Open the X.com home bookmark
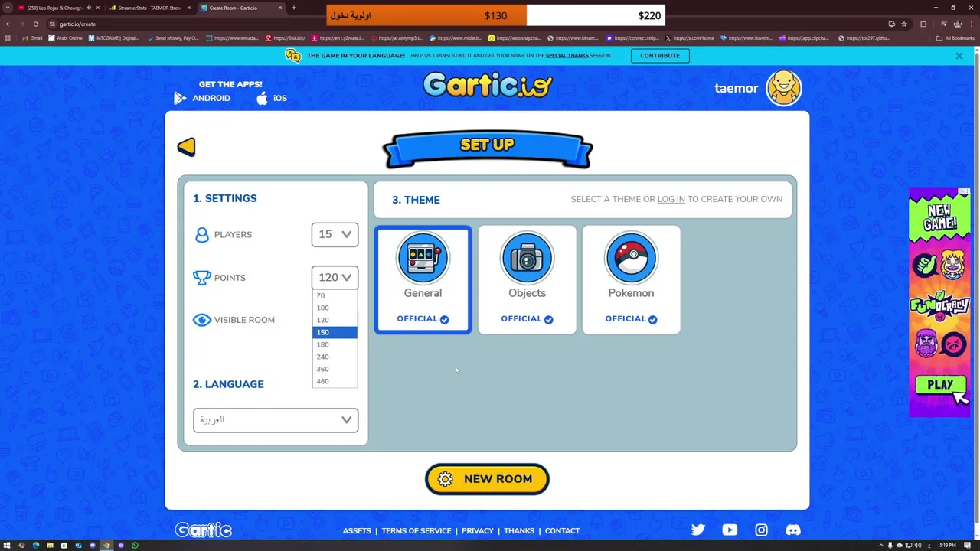Image resolution: width=980 pixels, height=551 pixels. (691, 38)
